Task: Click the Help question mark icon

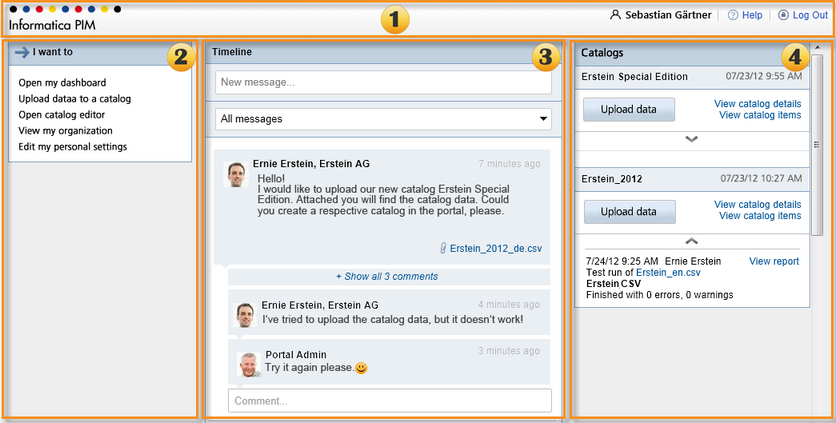Action: pos(733,15)
